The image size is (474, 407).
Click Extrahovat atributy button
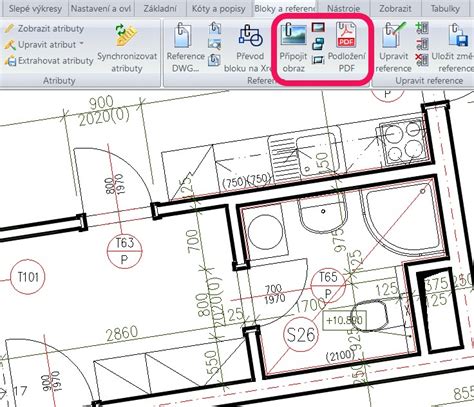(49, 61)
